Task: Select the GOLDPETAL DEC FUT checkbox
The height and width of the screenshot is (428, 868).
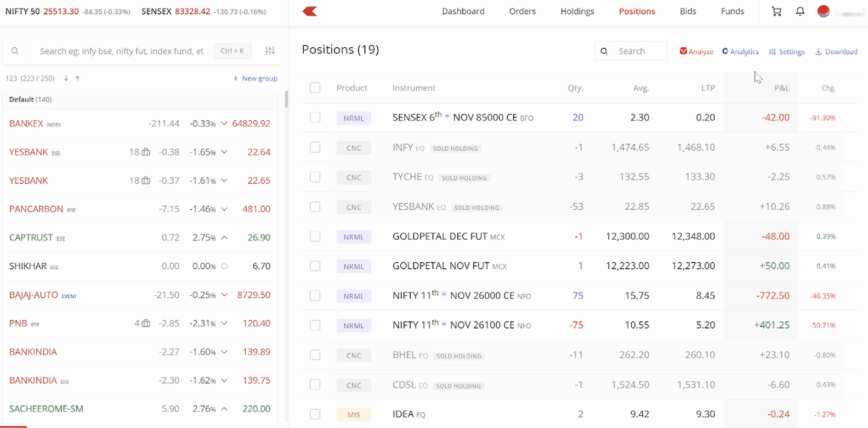Action: [315, 237]
